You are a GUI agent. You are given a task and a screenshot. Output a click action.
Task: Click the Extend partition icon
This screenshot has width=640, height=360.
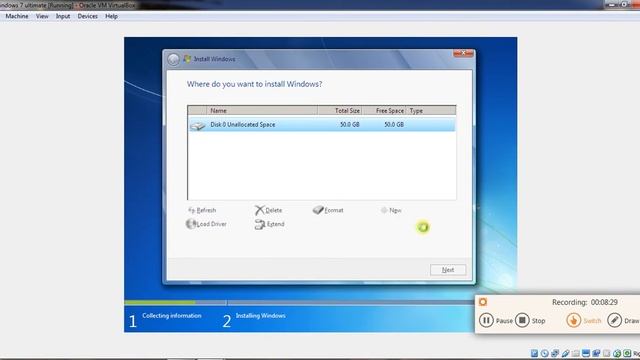point(260,224)
